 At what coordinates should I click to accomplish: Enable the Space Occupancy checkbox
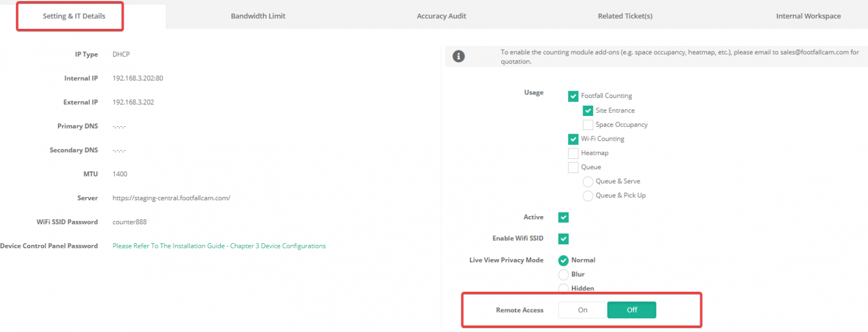(x=588, y=125)
